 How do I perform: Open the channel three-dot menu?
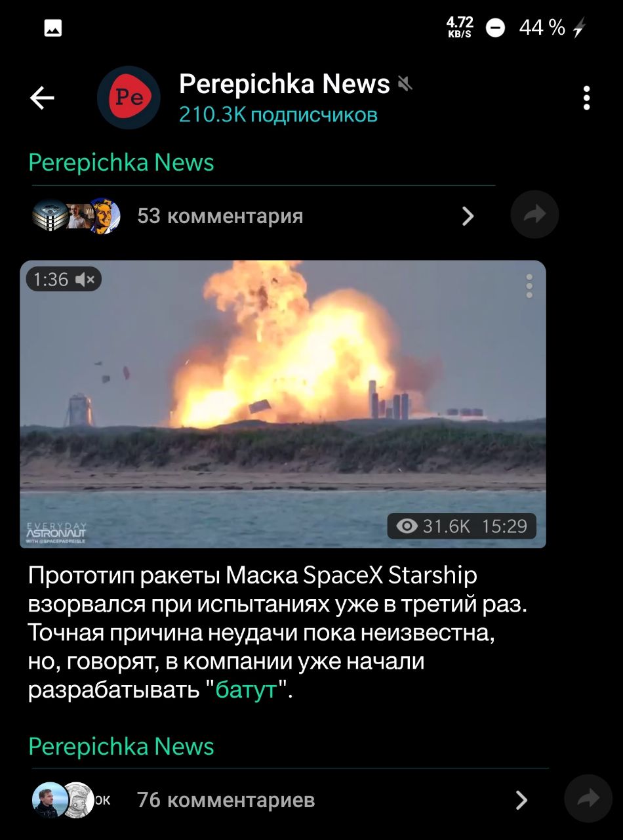(x=586, y=98)
